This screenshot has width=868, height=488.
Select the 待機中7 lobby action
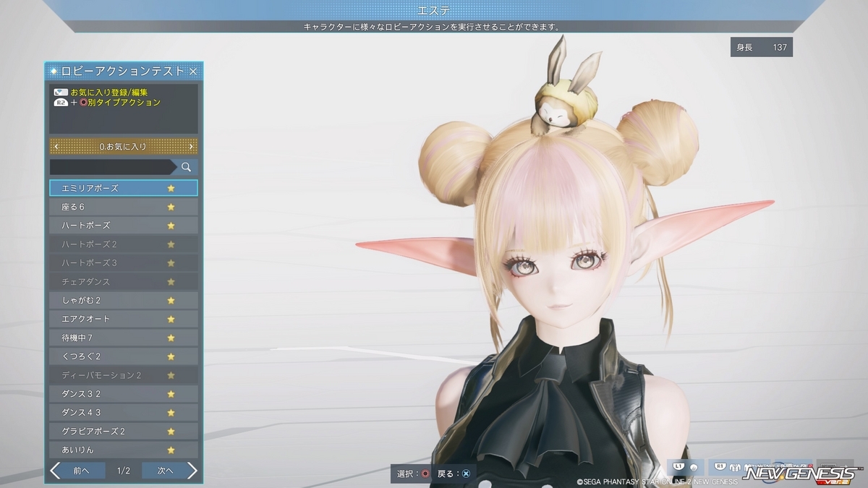pos(124,338)
